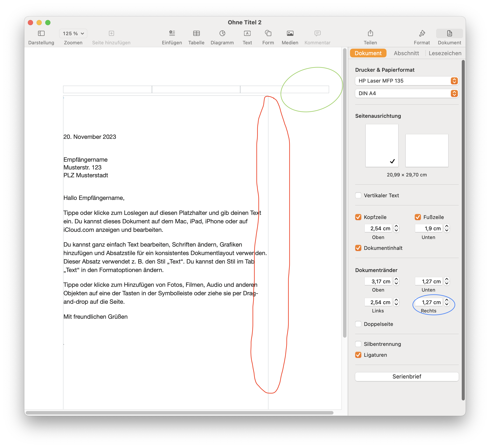Click the Diagramm chart icon
This screenshot has height=448, width=490.
pos(222,33)
